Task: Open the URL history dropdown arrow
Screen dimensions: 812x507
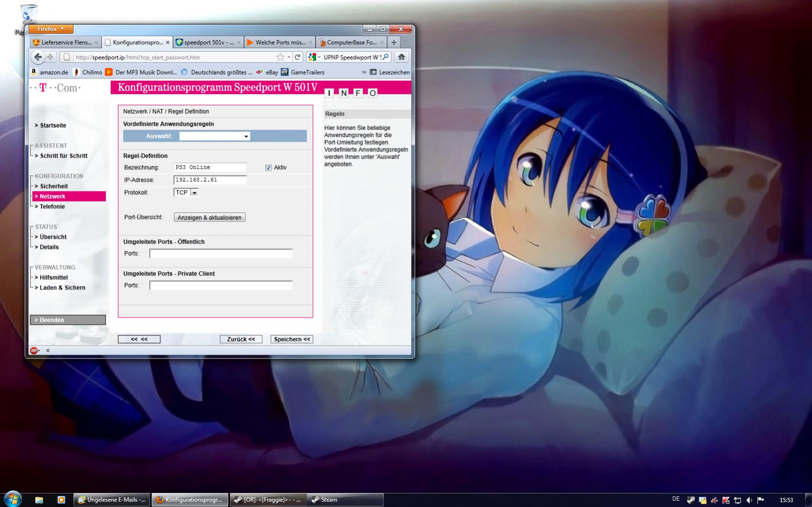Action: click(x=289, y=57)
